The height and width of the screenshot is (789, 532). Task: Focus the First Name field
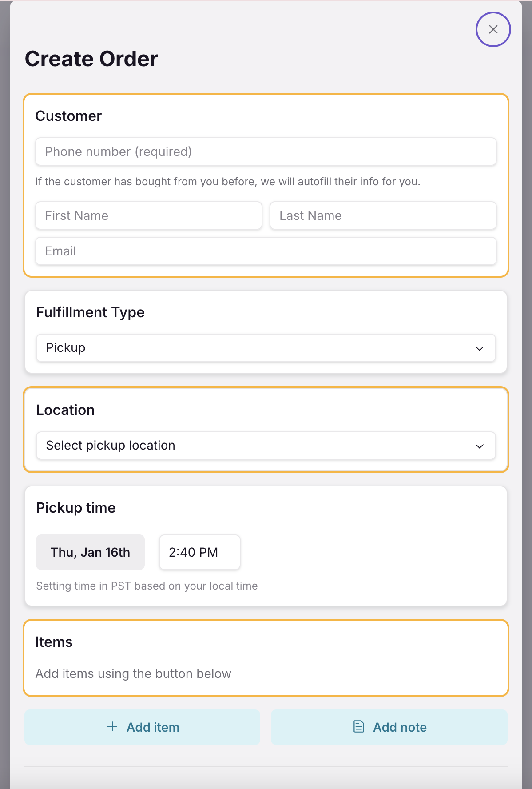(x=148, y=215)
